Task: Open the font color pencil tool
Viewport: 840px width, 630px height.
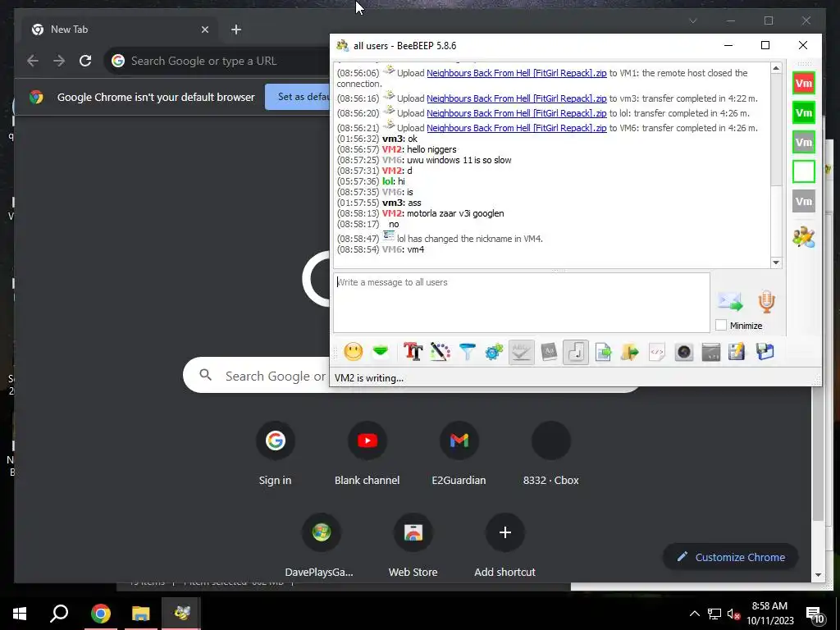Action: [441, 352]
